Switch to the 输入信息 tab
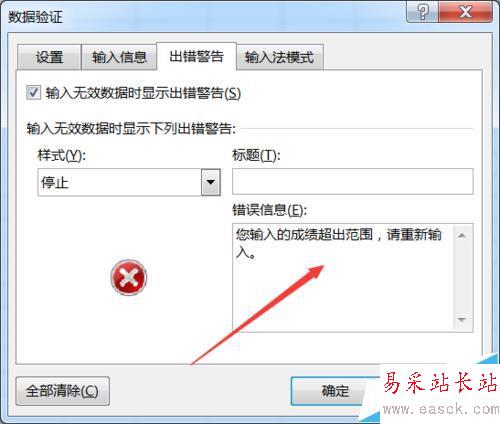 point(119,57)
